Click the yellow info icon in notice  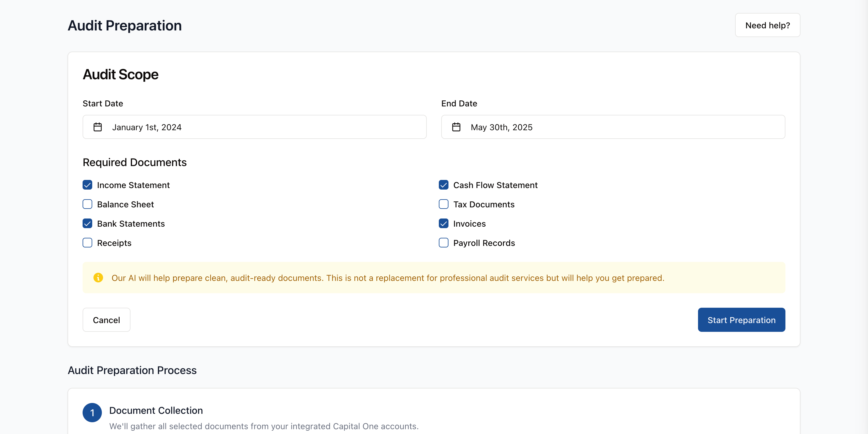point(98,278)
